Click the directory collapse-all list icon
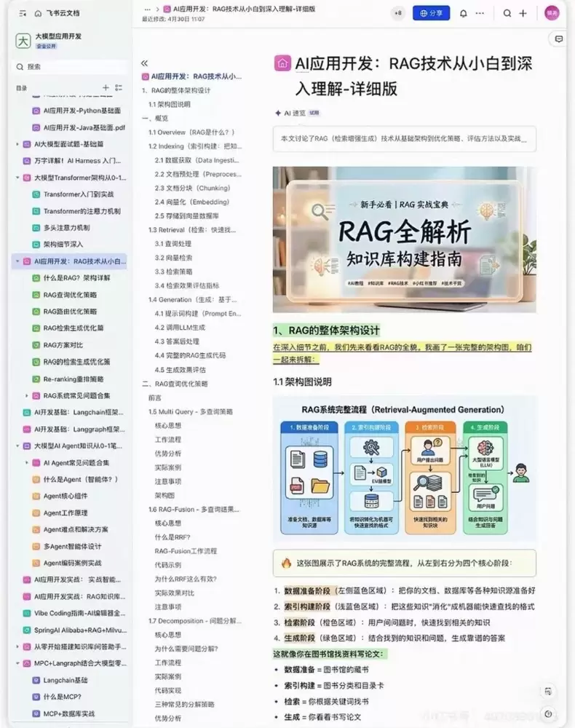The height and width of the screenshot is (728, 575). (119, 87)
